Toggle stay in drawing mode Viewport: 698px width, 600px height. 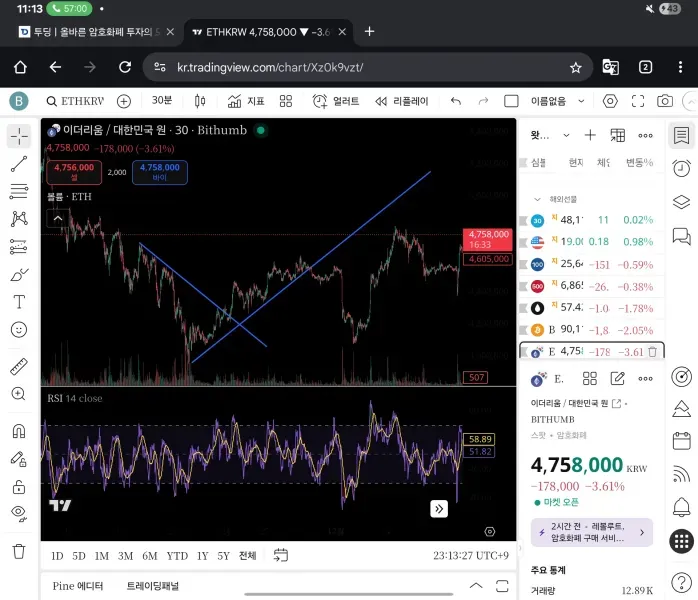click(19, 459)
